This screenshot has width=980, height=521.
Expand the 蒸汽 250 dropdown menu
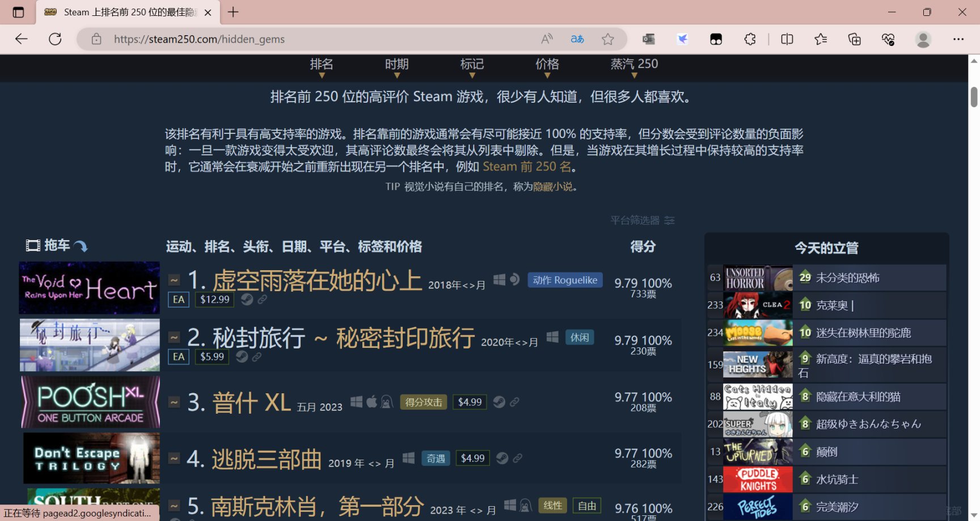click(x=634, y=68)
